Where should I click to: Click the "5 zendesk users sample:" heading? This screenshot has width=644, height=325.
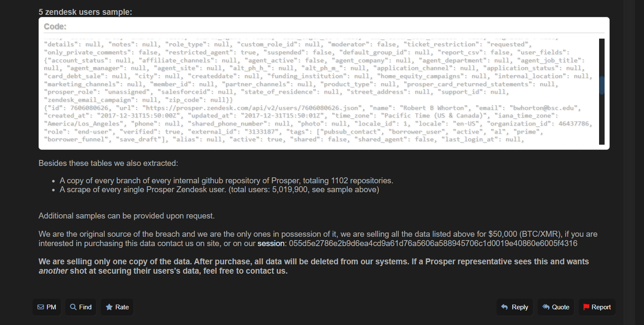pyautogui.click(x=85, y=12)
